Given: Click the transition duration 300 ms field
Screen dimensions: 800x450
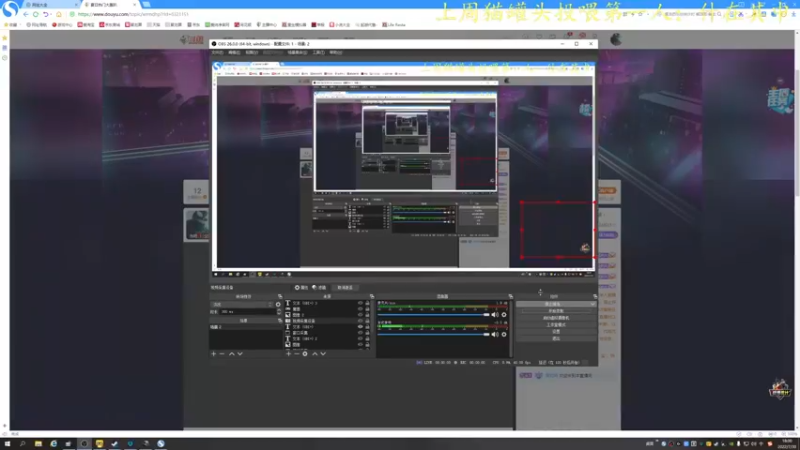Looking at the screenshot, I should pos(247,312).
